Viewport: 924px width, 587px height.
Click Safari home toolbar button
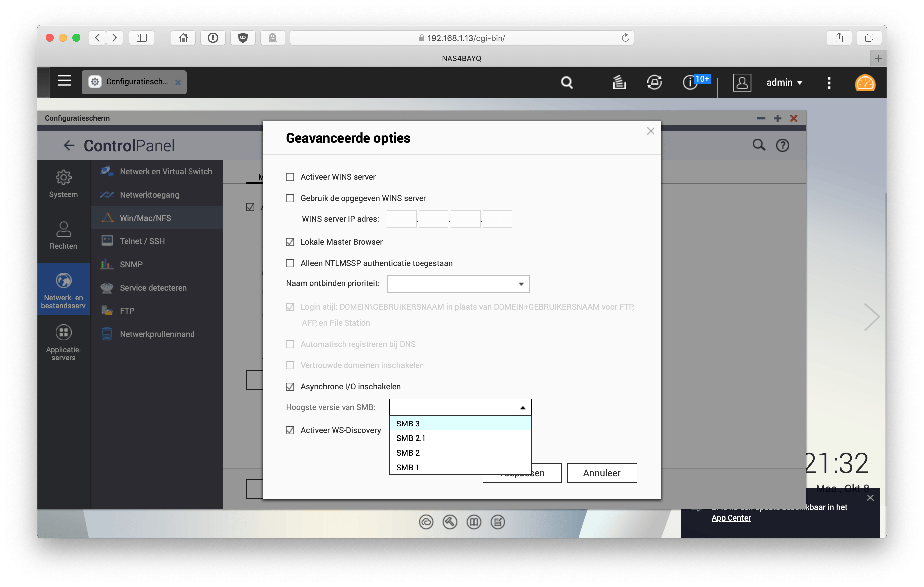click(x=183, y=38)
